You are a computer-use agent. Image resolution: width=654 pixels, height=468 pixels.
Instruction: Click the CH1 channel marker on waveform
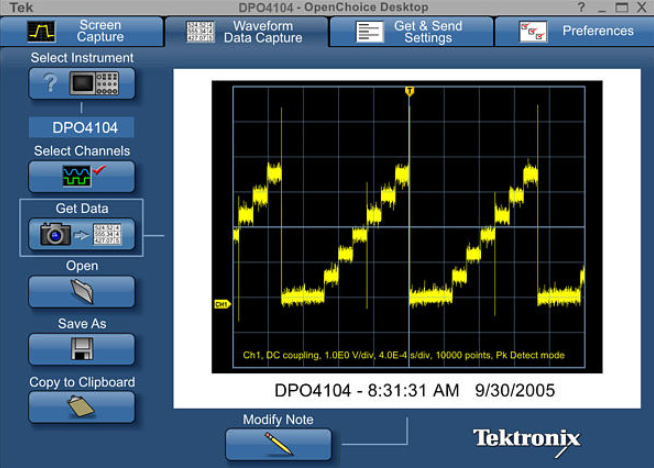pyautogui.click(x=222, y=304)
